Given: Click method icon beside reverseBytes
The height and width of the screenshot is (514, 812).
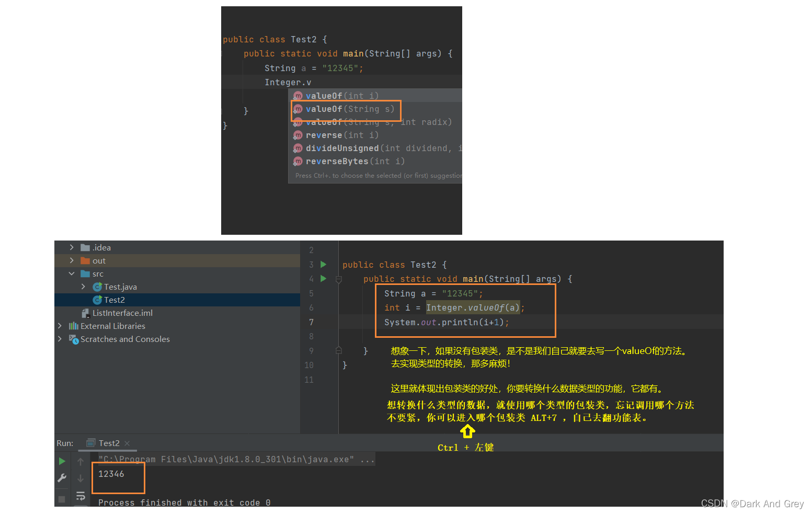Looking at the screenshot, I should click(x=298, y=161).
